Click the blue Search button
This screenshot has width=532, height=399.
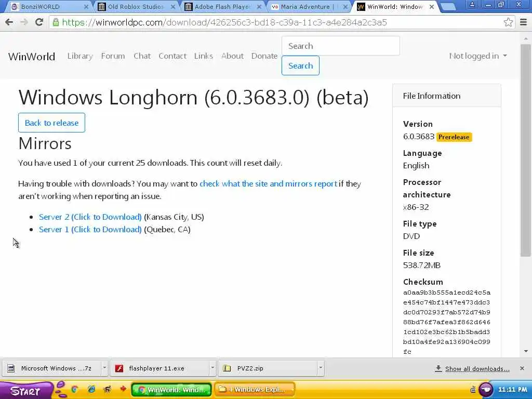point(300,65)
